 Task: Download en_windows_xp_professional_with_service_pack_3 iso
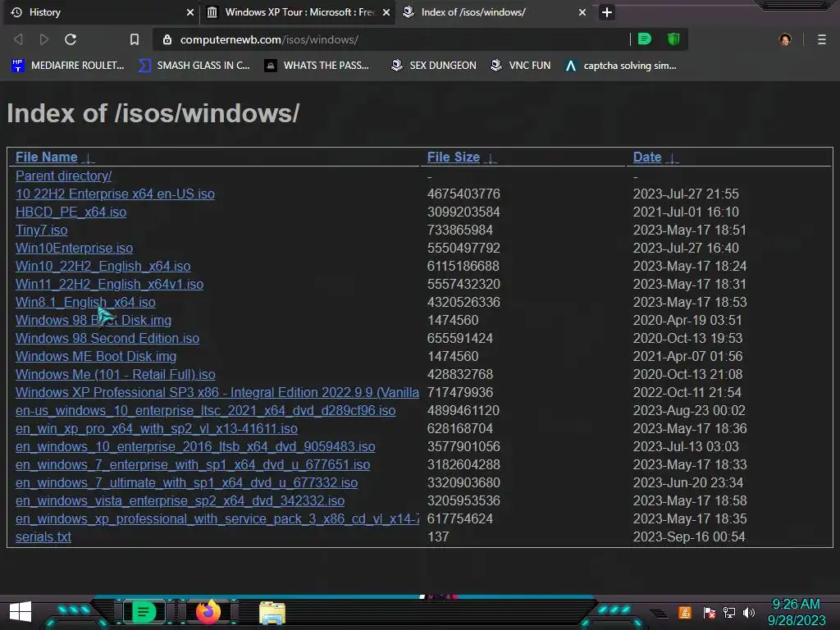click(217, 518)
